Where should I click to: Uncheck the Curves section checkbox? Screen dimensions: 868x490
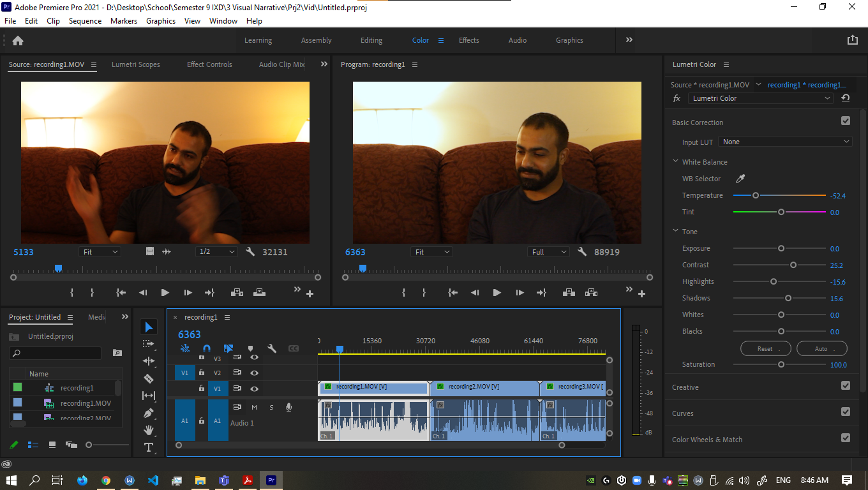tap(846, 412)
